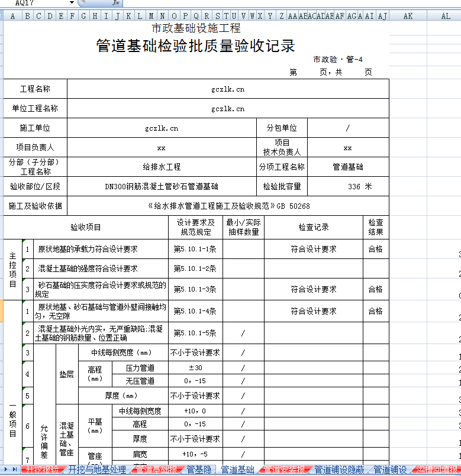The height and width of the screenshot is (476, 461).
Task: Switch to the 管基隐 sheet tab
Action: (x=199, y=469)
